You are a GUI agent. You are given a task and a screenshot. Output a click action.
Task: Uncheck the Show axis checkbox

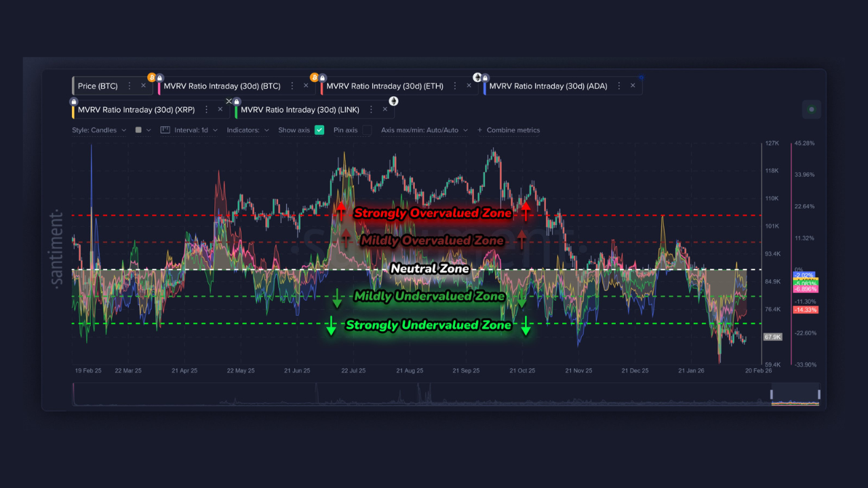point(319,130)
